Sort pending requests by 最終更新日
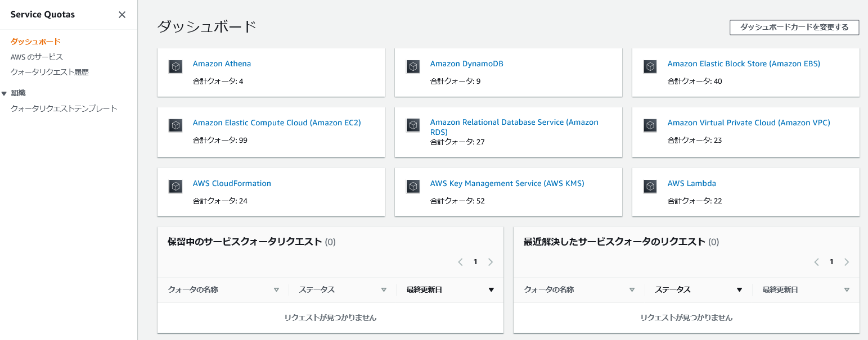 491,290
